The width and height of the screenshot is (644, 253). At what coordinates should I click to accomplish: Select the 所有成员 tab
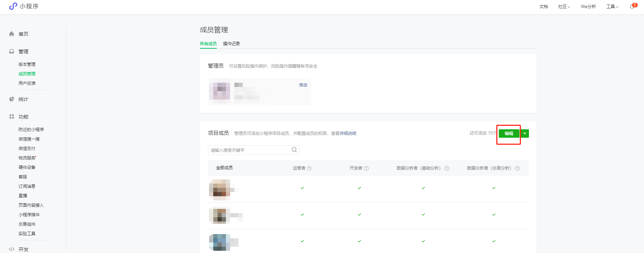pyautogui.click(x=208, y=44)
